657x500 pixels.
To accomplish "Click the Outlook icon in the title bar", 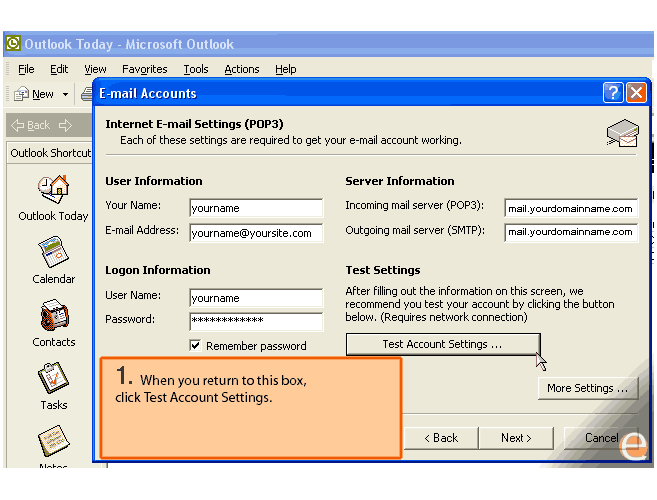I will tap(13, 43).
